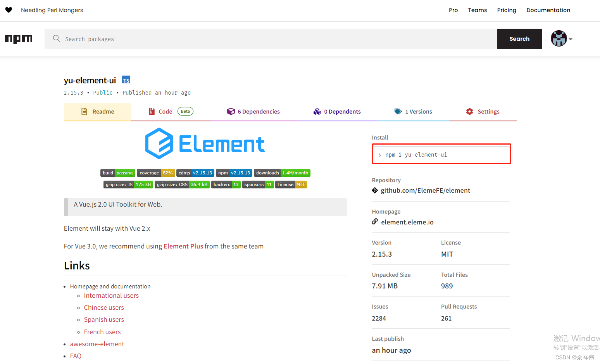Open the 1 Versions tab
600x364 pixels.
(413, 112)
